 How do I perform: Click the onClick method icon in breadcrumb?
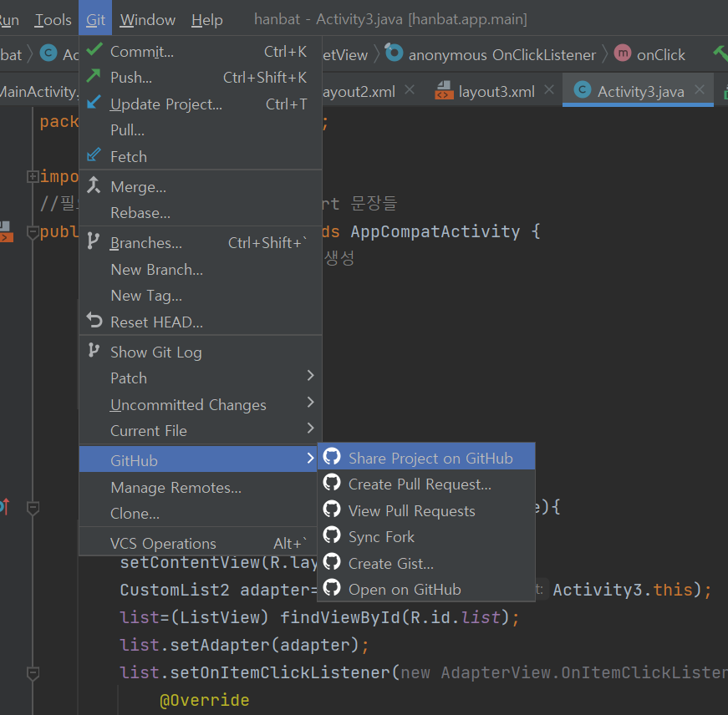coord(623,53)
